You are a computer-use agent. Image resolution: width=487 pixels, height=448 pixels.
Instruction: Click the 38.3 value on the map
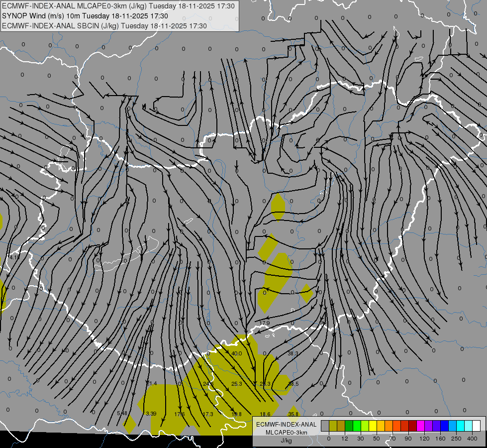tap(293, 353)
